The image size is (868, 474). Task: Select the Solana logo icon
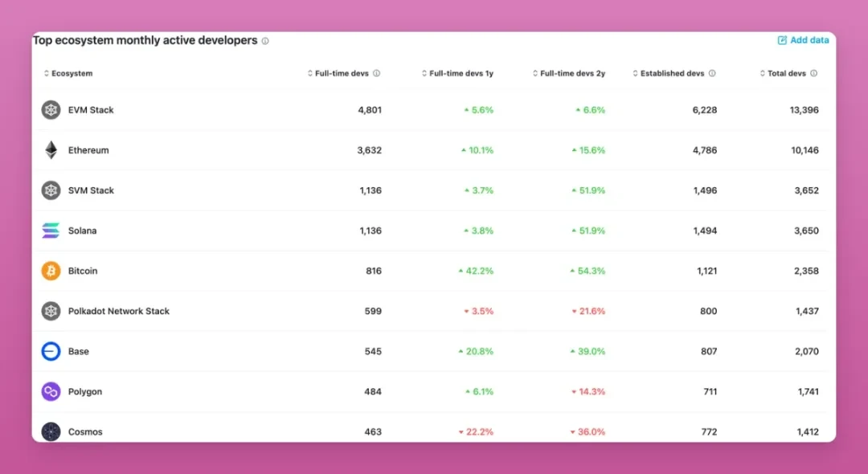[51, 231]
